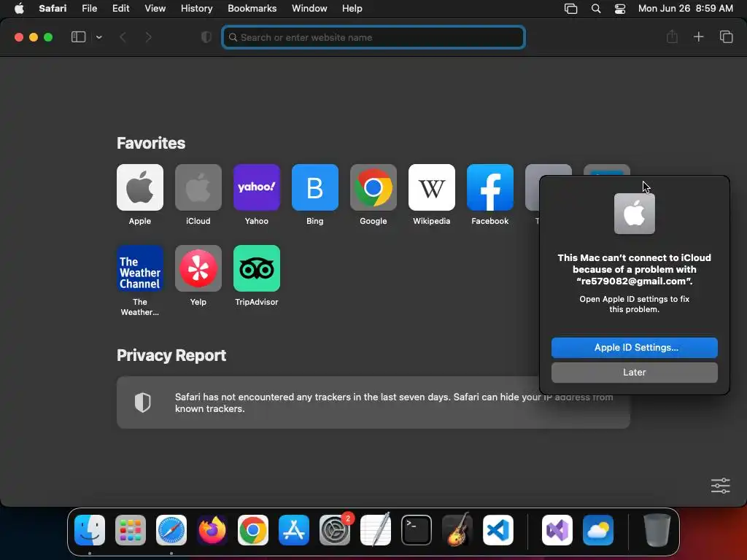Image resolution: width=747 pixels, height=560 pixels.
Task: Open the cloud weather app in Dock
Action: point(598,530)
